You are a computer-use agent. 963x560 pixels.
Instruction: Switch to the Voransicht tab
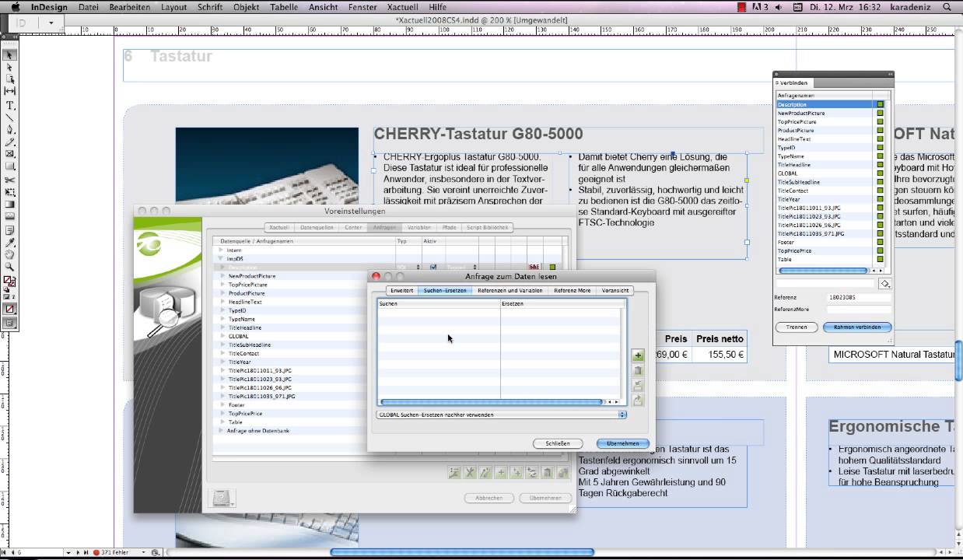click(x=615, y=290)
